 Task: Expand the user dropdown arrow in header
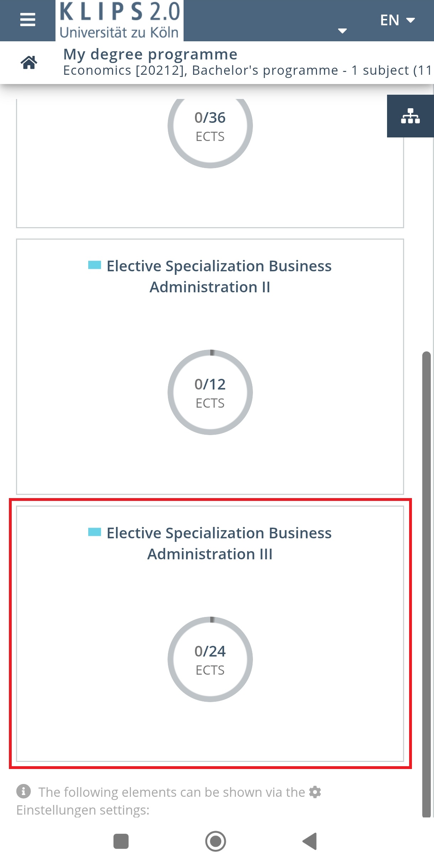coord(342,31)
